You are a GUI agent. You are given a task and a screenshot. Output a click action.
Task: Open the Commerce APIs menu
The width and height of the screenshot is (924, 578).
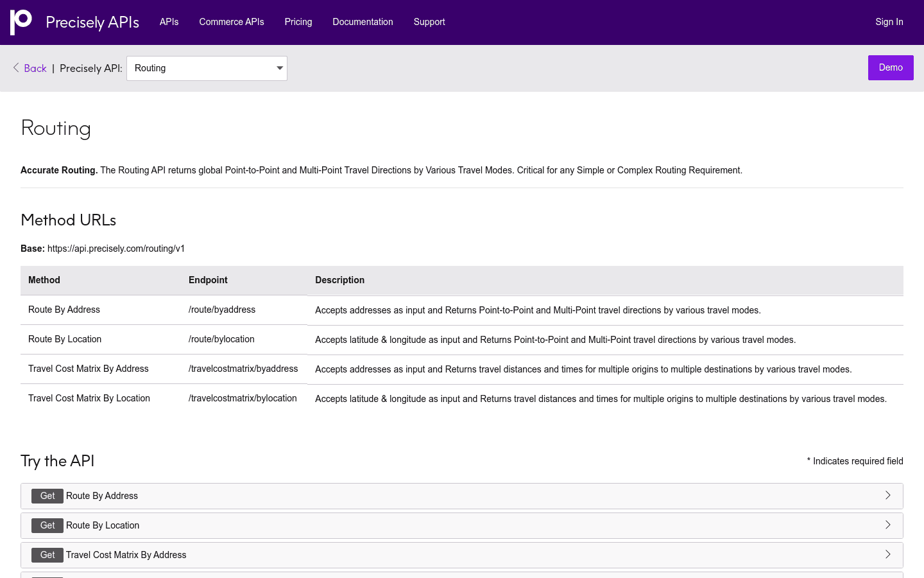pos(232,22)
